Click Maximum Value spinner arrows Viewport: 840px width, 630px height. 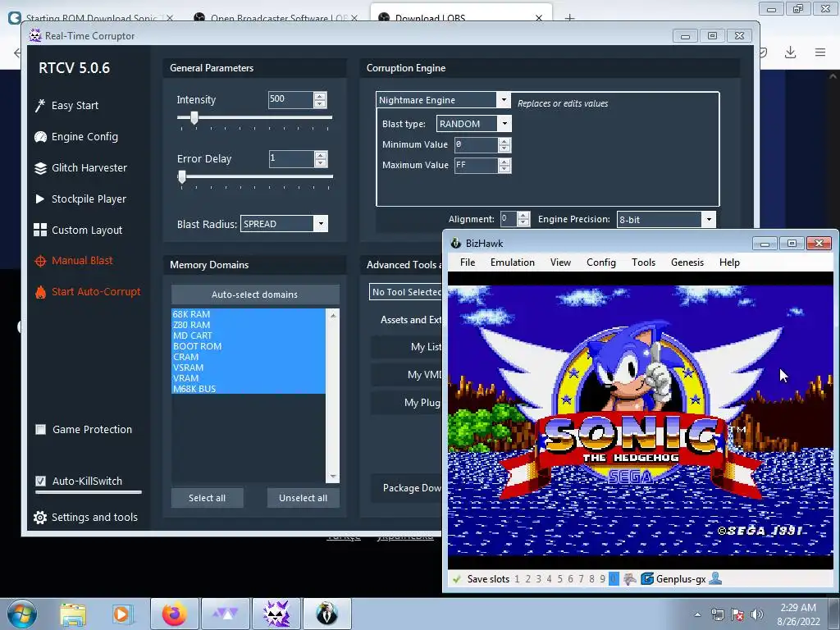pyautogui.click(x=504, y=165)
